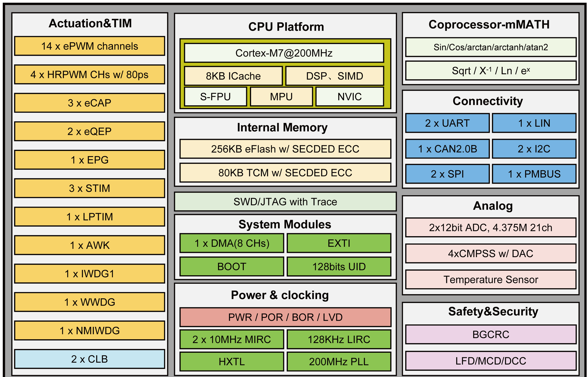Click the Temperature Sensor block
The image size is (588, 377).
[x=491, y=279]
